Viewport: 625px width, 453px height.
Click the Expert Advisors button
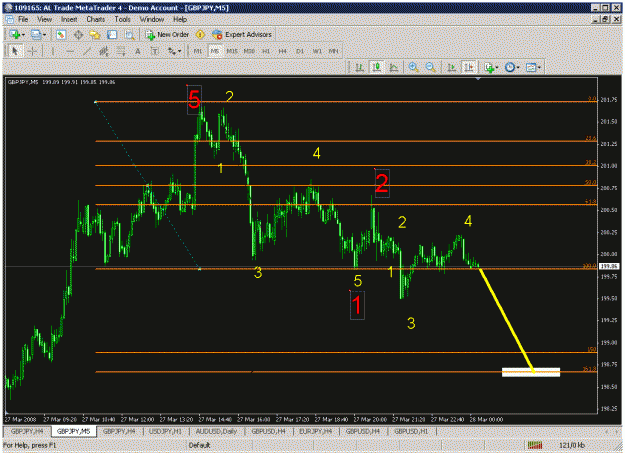(x=242, y=35)
